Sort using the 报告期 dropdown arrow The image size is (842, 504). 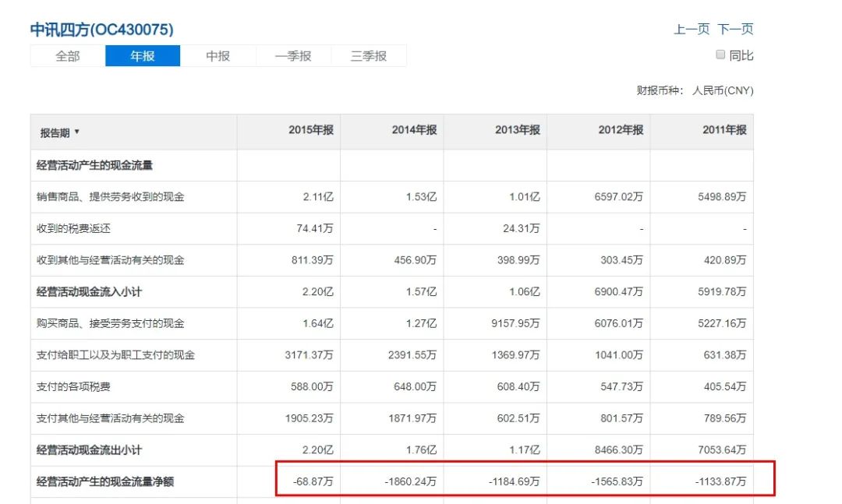[x=76, y=132]
